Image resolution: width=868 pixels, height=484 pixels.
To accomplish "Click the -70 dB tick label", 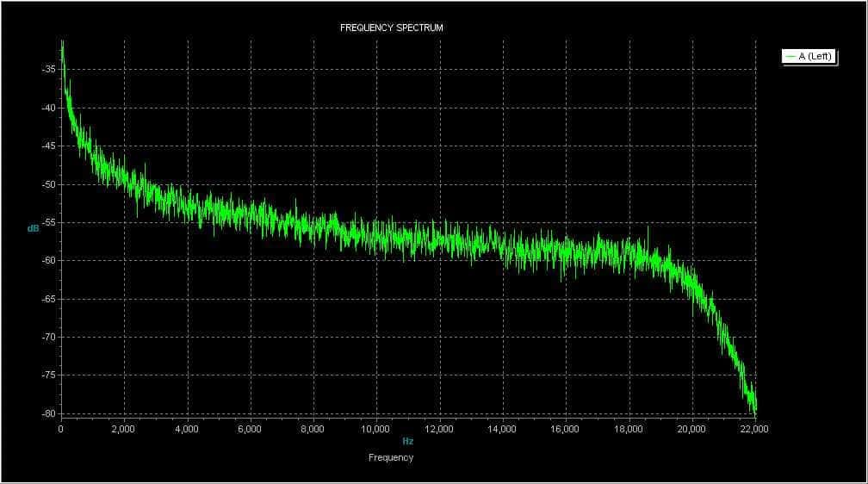I will [49, 337].
